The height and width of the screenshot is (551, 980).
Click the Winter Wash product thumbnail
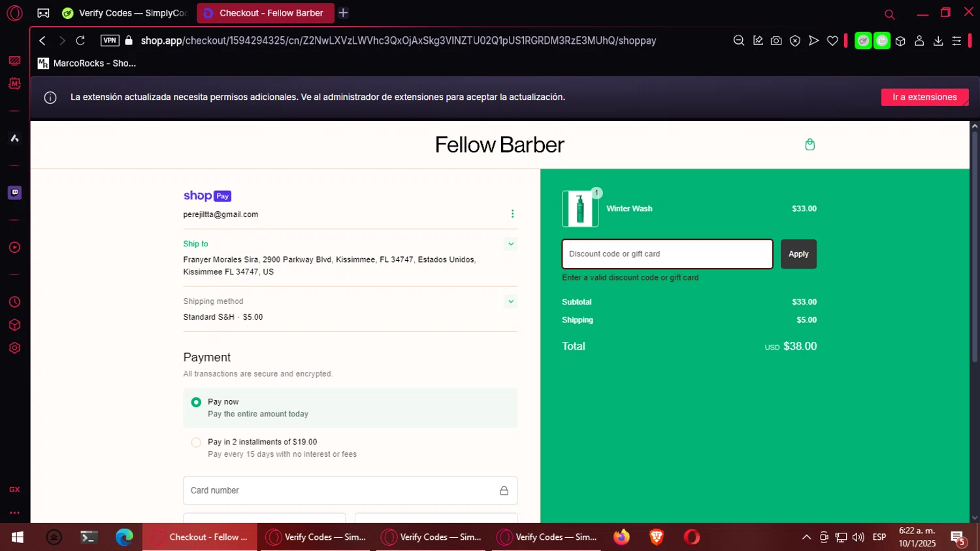580,209
